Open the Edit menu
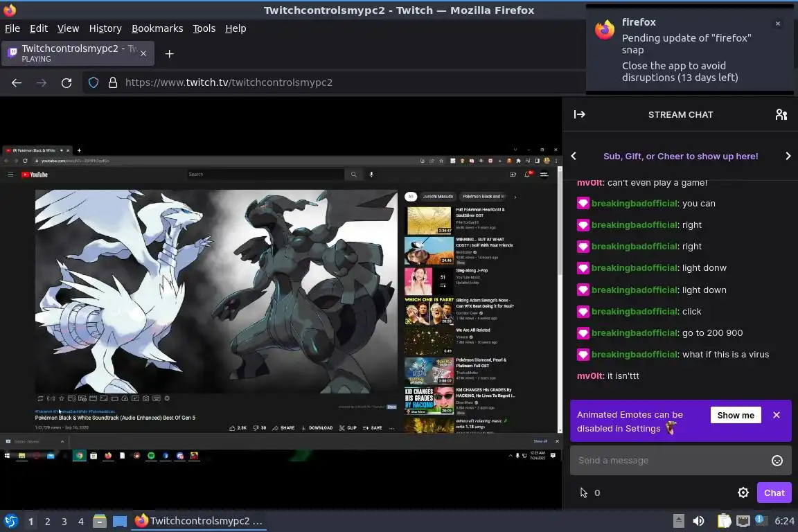798x532 pixels. click(39, 28)
